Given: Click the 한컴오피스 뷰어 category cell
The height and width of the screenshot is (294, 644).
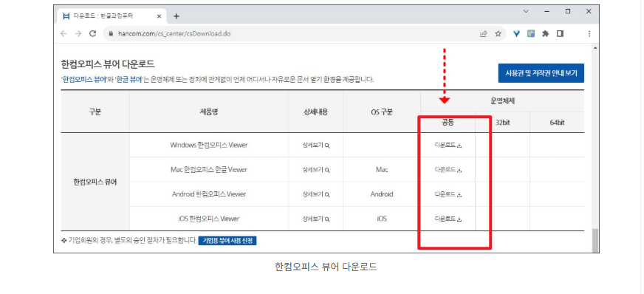Looking at the screenshot, I should click(95, 182).
